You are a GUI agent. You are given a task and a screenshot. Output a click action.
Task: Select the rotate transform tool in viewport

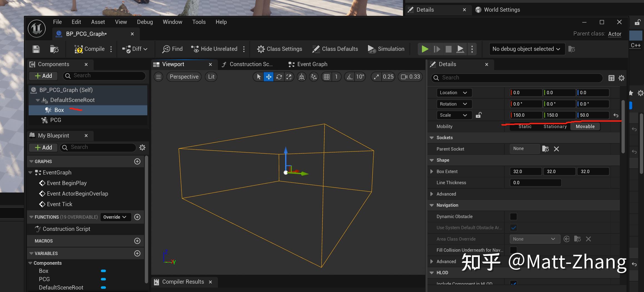[x=279, y=77]
